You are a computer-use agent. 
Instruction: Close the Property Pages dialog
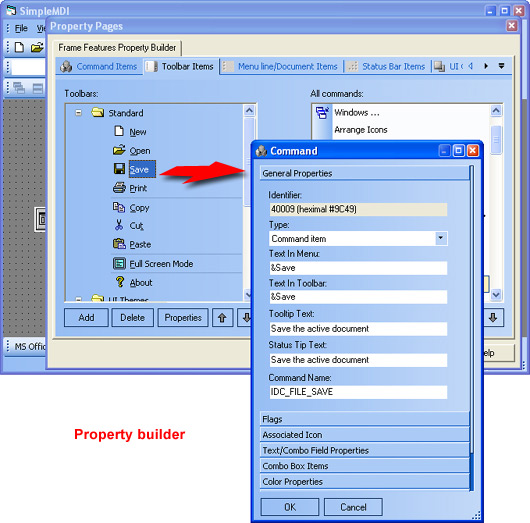(512, 26)
